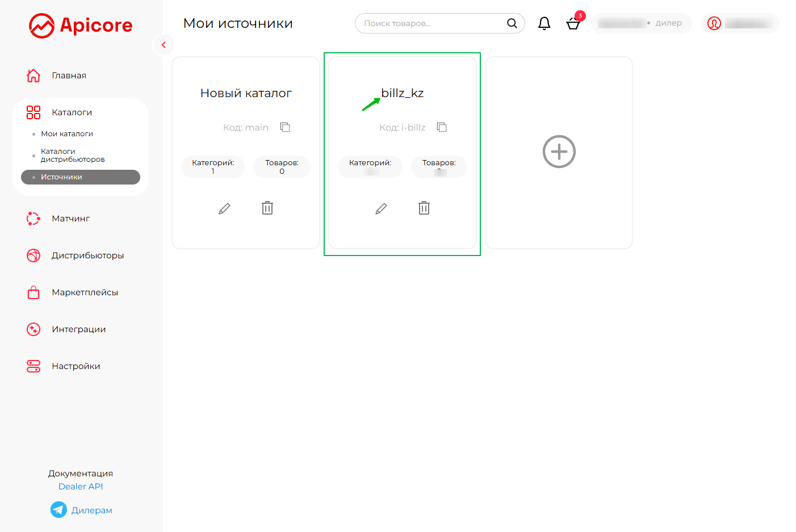Open notifications bell
The image size is (796, 532).
tap(544, 23)
